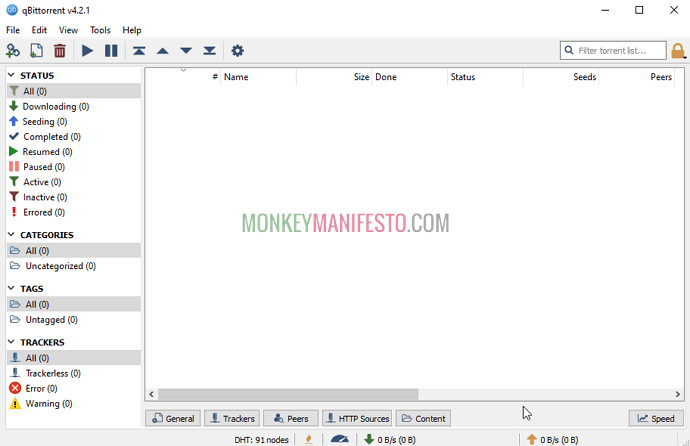Image resolution: width=690 pixels, height=446 pixels.
Task: Sort by the # column header
Action: click(183, 77)
